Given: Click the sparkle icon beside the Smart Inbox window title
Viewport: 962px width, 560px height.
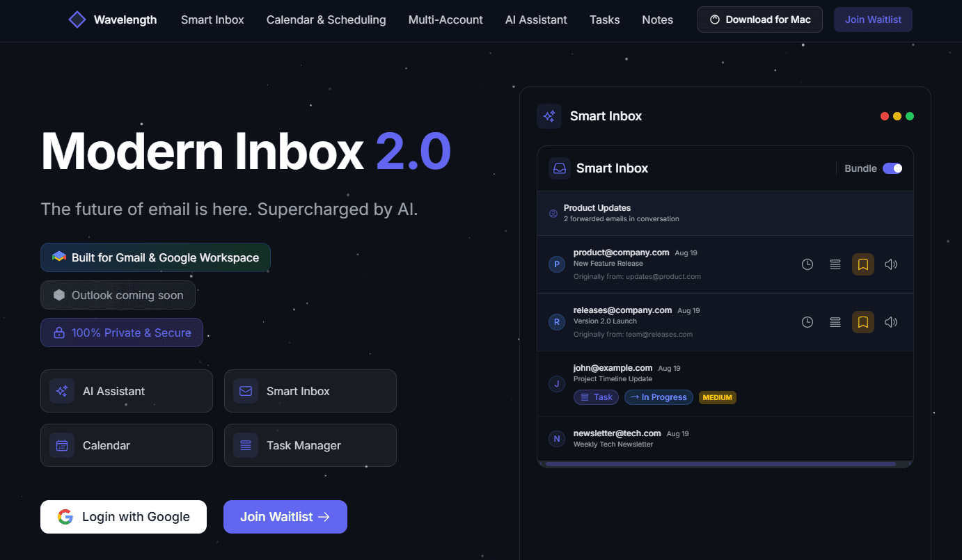Looking at the screenshot, I should coord(549,116).
